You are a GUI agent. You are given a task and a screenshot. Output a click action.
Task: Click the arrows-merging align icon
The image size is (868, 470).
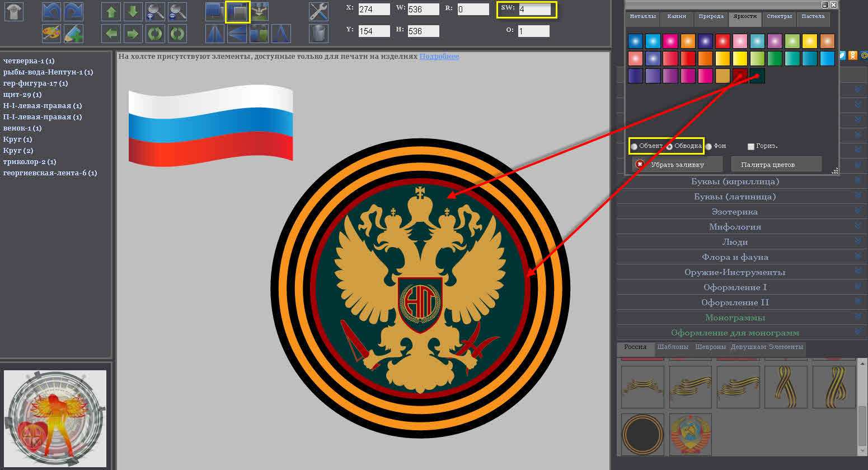[259, 12]
